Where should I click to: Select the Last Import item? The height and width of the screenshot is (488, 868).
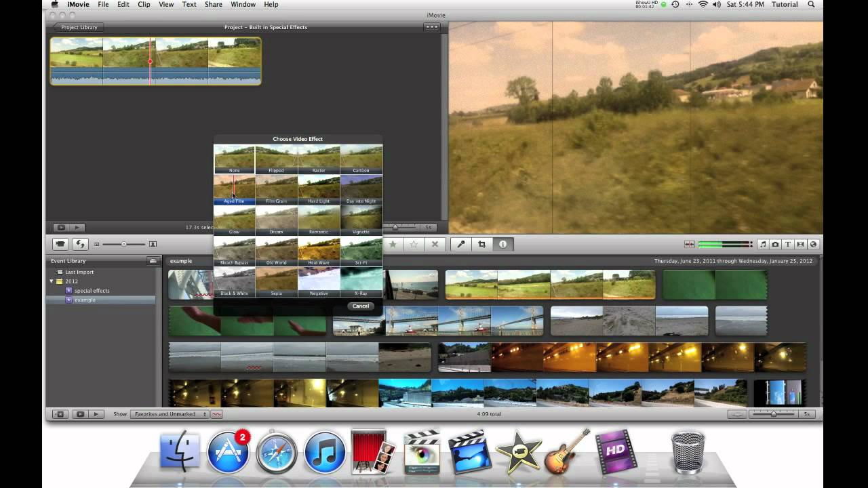[x=79, y=272]
